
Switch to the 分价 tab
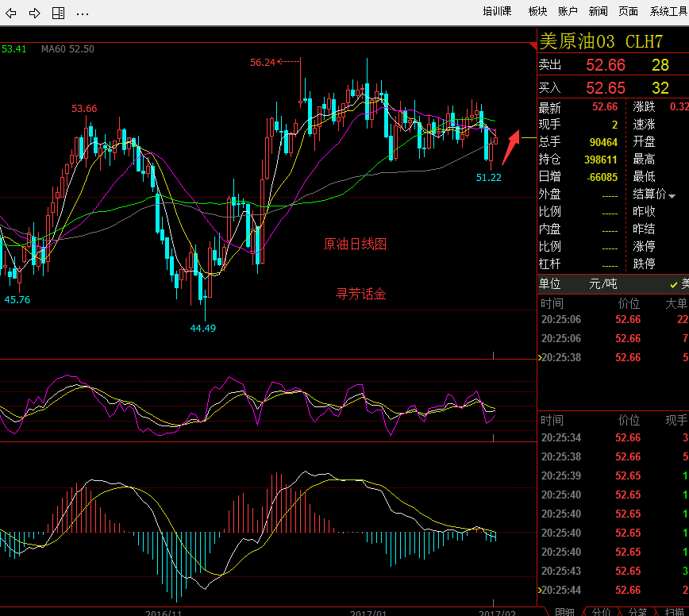(x=601, y=611)
